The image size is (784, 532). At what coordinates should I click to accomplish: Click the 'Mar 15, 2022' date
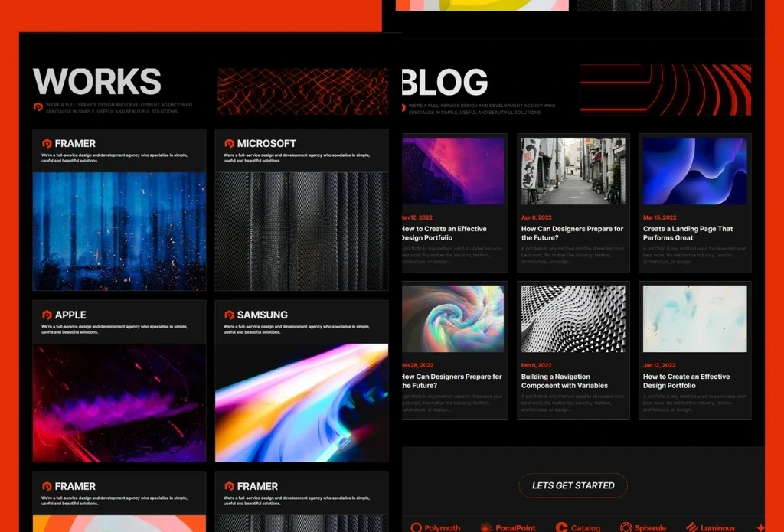tap(659, 217)
